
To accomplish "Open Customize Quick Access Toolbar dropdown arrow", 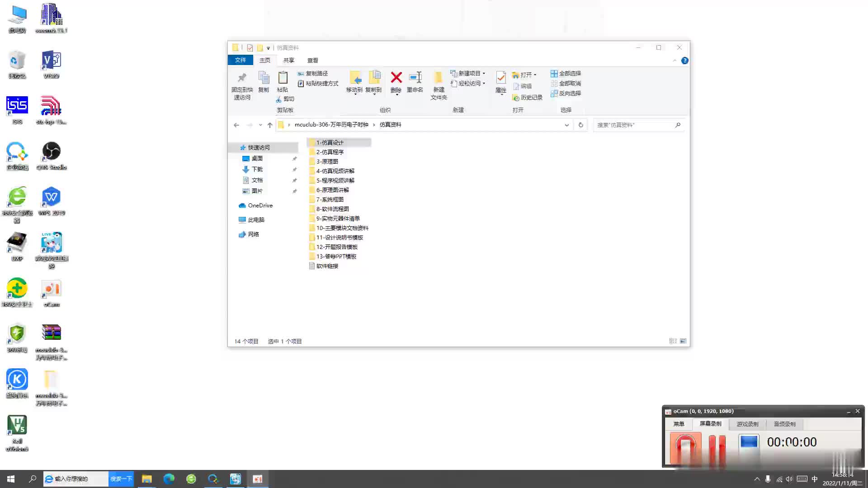I will point(268,48).
